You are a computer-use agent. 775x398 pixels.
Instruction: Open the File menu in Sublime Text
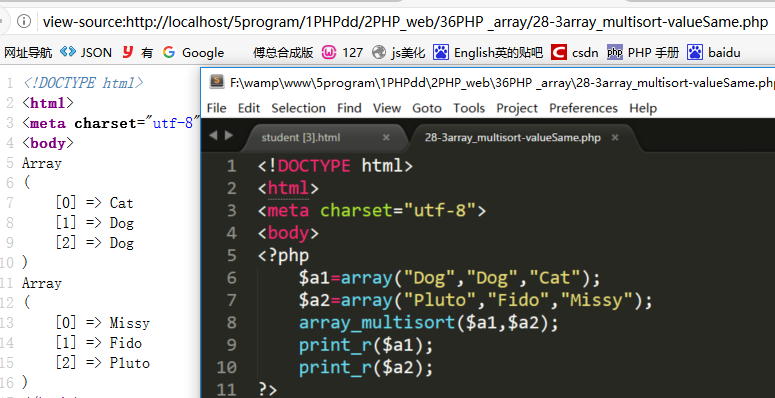pos(216,108)
